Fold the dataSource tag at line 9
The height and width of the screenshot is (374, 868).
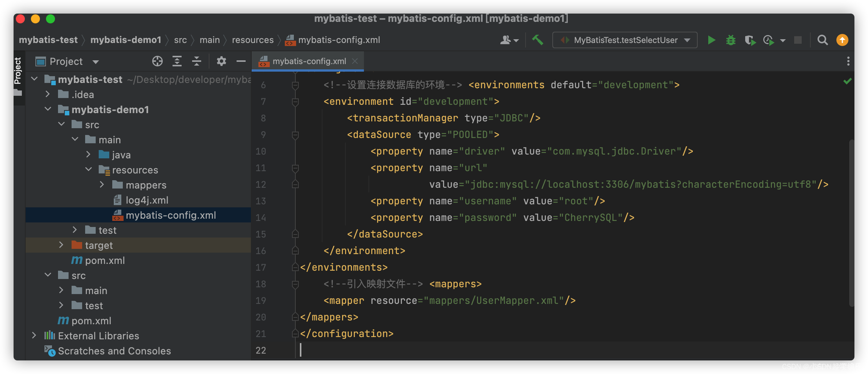(x=295, y=135)
